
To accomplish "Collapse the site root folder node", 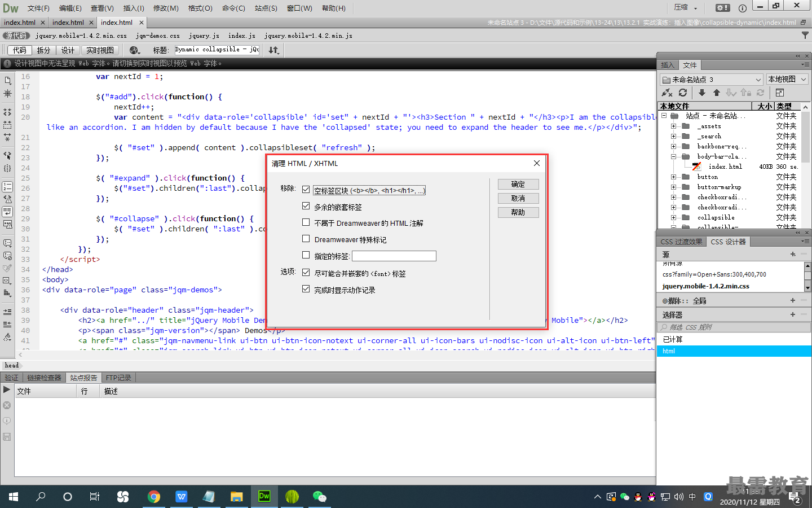I will [x=664, y=116].
